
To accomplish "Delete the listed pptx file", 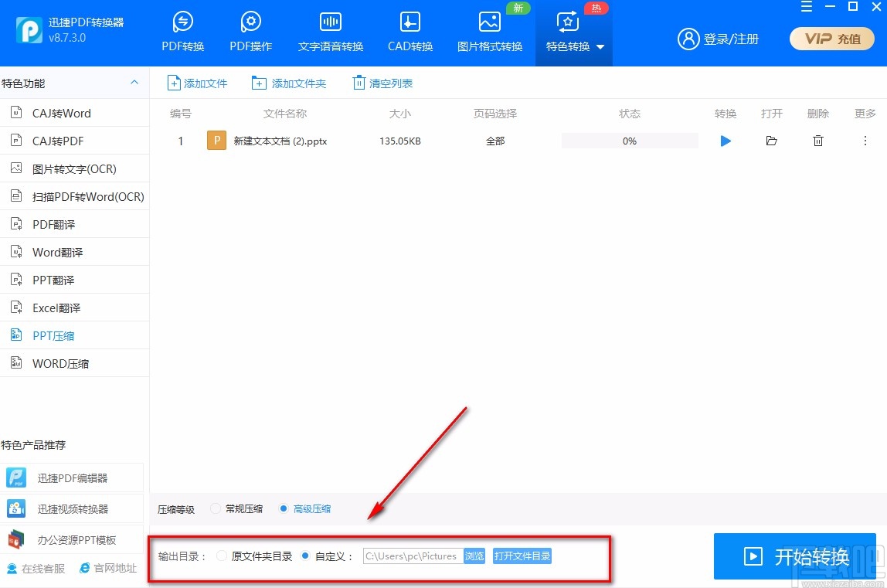I will (x=817, y=141).
